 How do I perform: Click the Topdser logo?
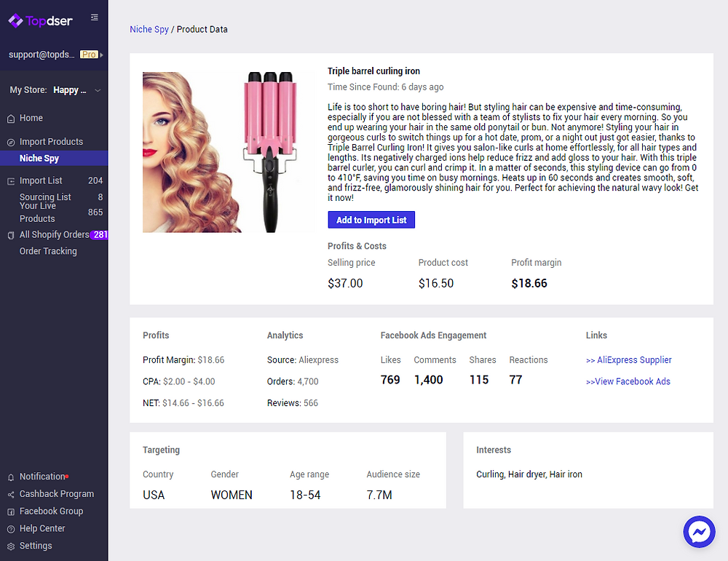point(40,20)
